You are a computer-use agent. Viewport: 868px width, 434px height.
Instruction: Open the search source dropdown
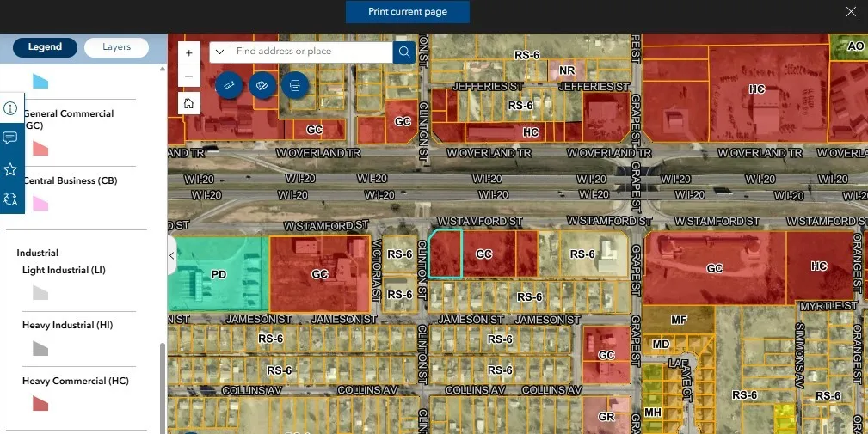click(219, 52)
